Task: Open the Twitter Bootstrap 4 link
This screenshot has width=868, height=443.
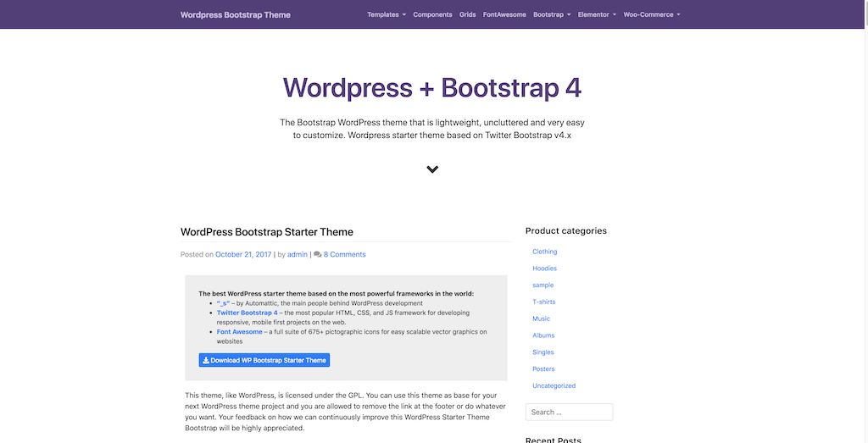Action: (247, 313)
